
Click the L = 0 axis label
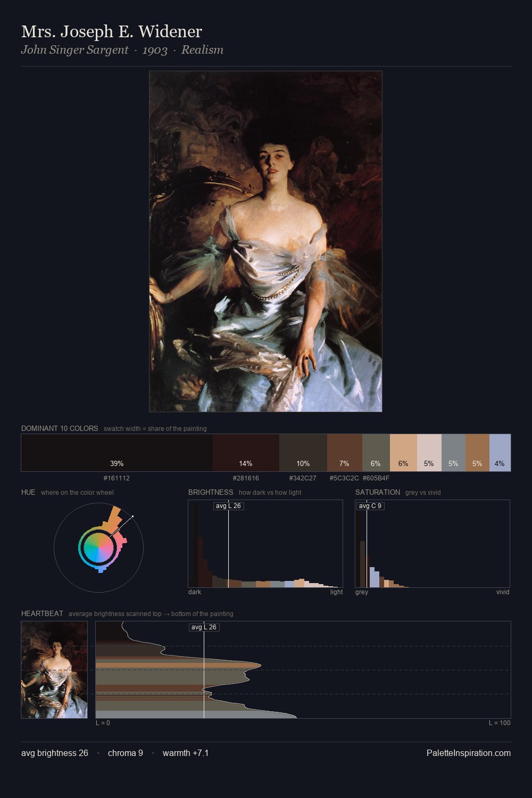coord(103,723)
